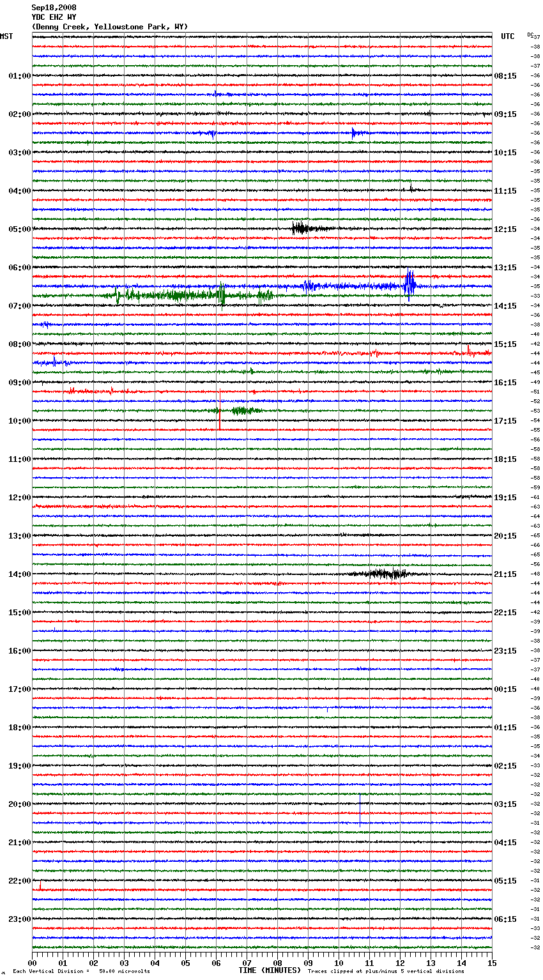
Task: Click the 12:15 UTC time label
Action: (505, 229)
